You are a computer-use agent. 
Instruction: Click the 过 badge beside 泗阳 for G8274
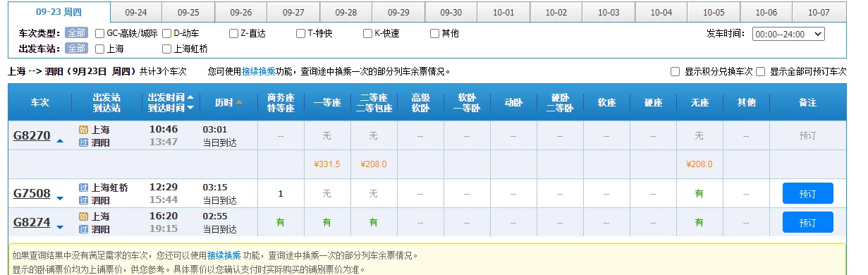click(83, 229)
